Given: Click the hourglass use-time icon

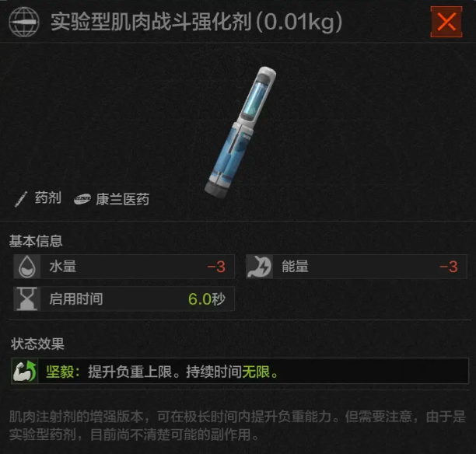Looking at the screenshot, I should tap(27, 299).
